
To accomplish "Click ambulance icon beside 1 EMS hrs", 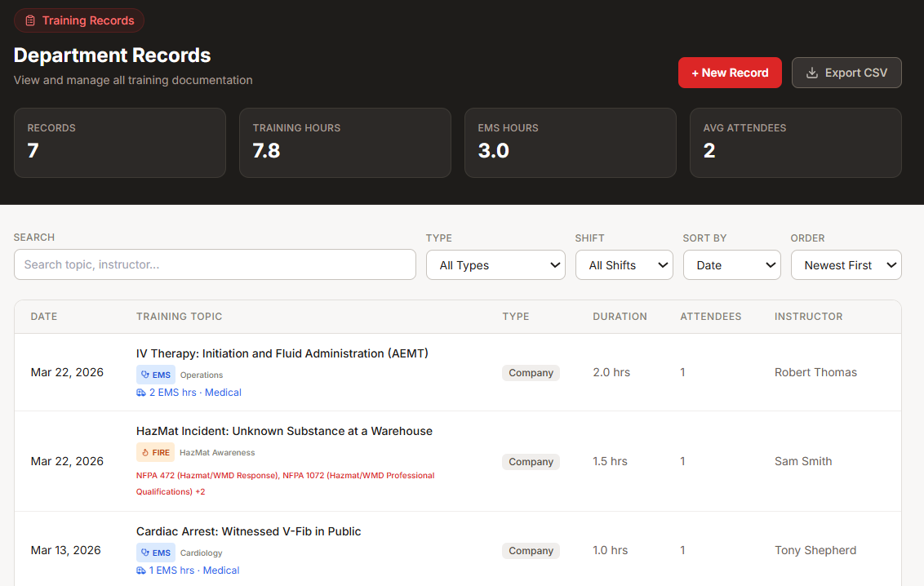I will pyautogui.click(x=141, y=570).
